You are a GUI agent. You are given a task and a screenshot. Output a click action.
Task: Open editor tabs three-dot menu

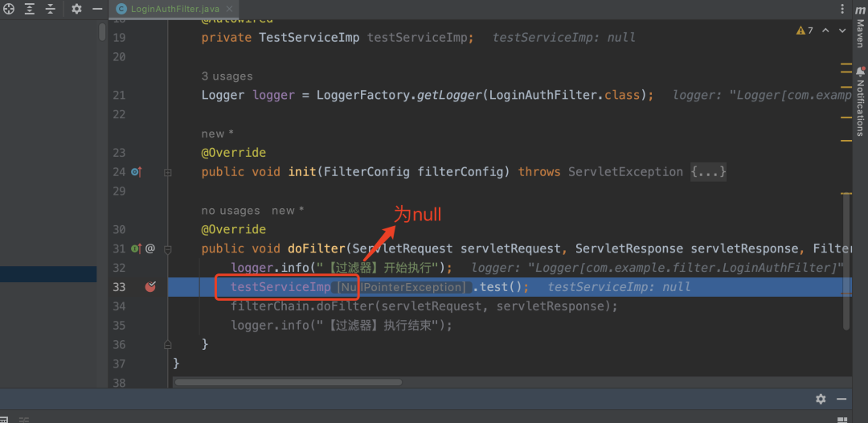841,9
